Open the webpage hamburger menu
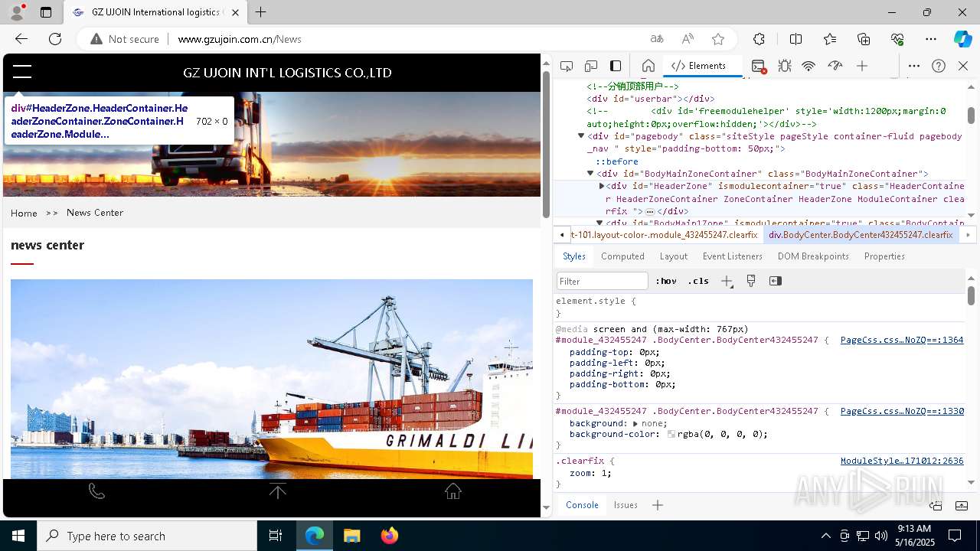The width and height of the screenshot is (980, 551). pos(22,72)
